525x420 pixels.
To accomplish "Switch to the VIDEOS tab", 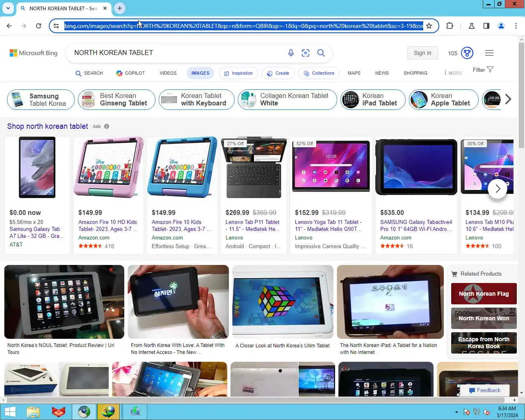I will pyautogui.click(x=168, y=73).
